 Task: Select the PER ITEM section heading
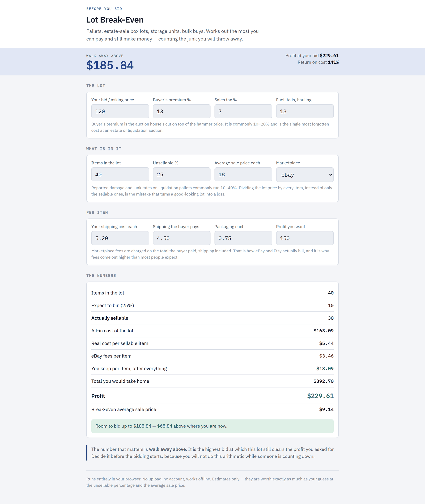click(97, 212)
